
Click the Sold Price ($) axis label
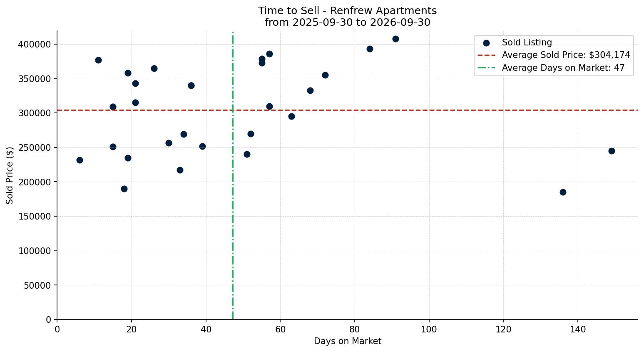pyautogui.click(x=10, y=175)
